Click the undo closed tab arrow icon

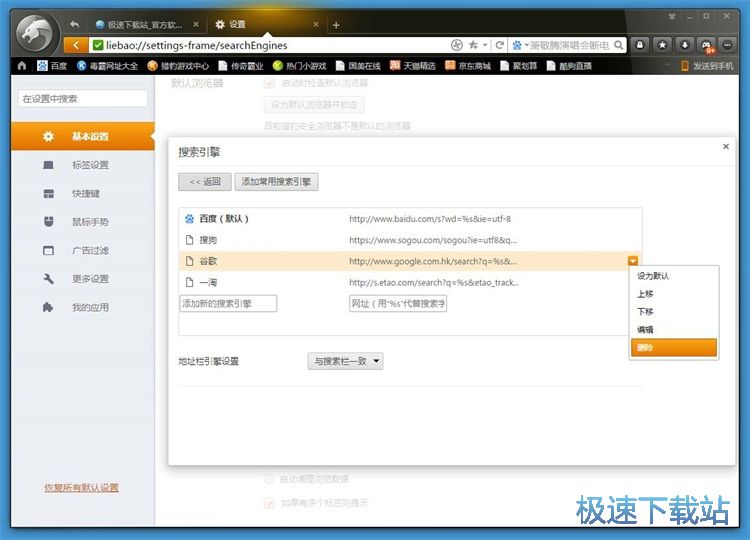[x=74, y=24]
